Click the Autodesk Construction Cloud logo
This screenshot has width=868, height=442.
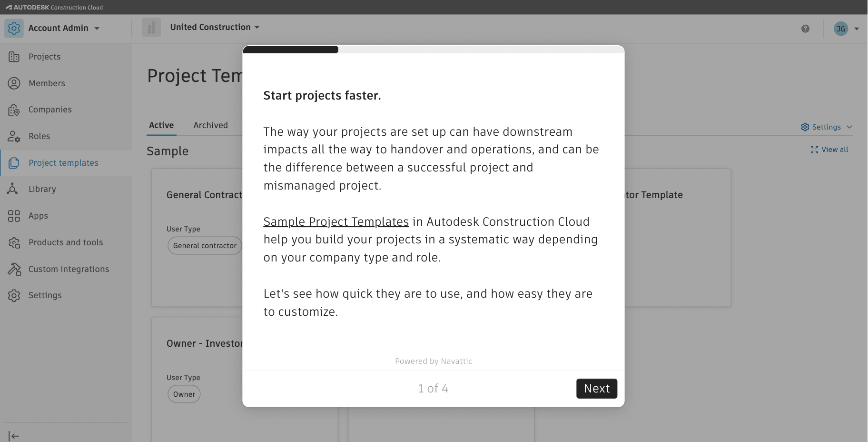pyautogui.click(x=54, y=7)
